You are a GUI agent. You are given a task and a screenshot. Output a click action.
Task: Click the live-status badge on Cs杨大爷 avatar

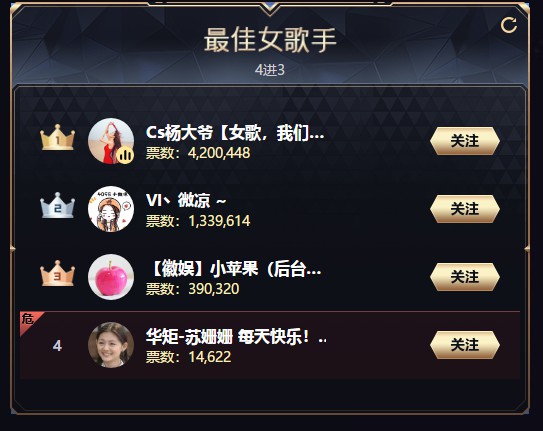pyautogui.click(x=125, y=154)
